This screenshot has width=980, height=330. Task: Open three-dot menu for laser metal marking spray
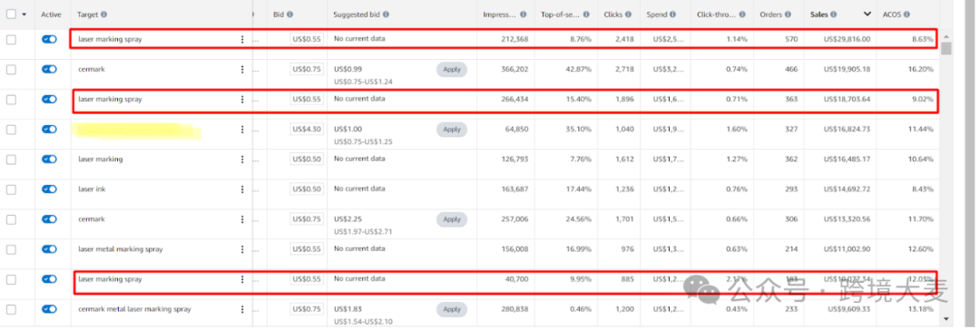242,249
